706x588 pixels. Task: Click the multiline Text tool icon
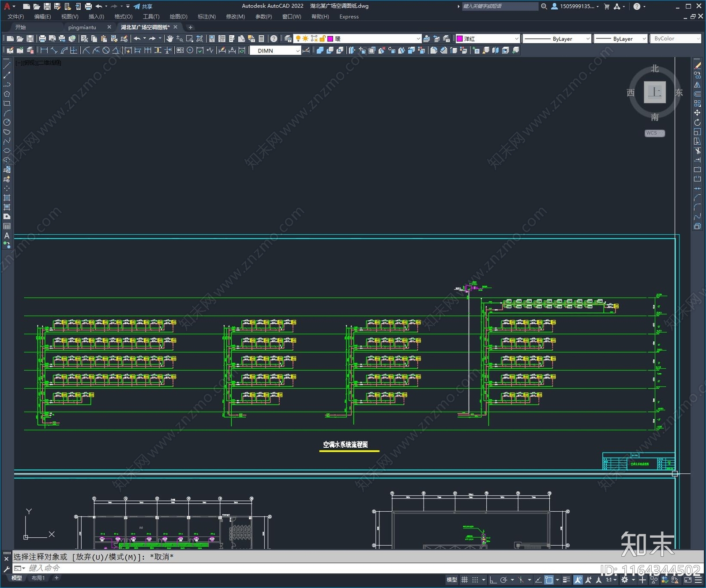(7, 236)
